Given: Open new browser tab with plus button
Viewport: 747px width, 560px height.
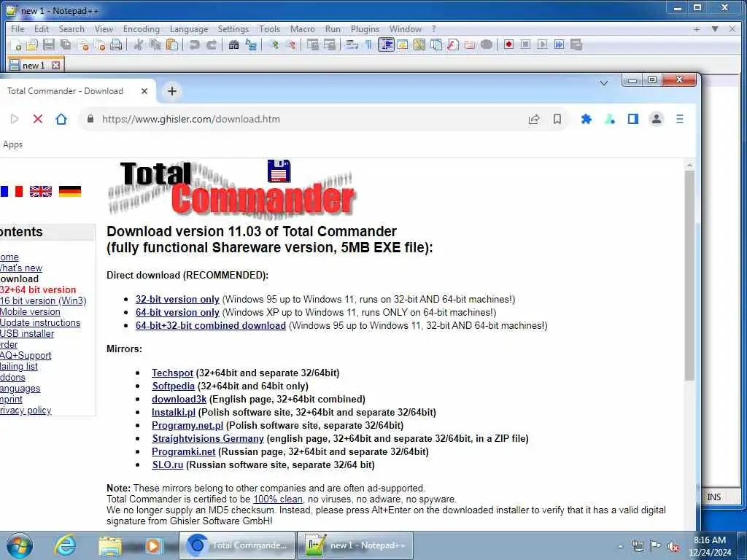Looking at the screenshot, I should [x=172, y=91].
